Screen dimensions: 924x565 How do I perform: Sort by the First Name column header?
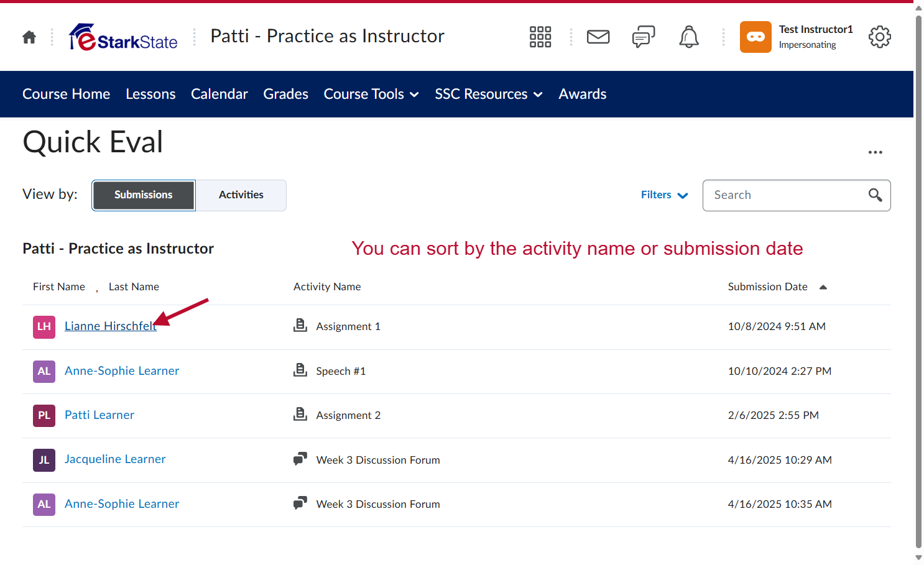[x=59, y=287]
